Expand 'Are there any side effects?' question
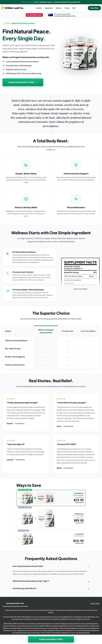The height and width of the screenshot is (644, 102). tap(51, 588)
